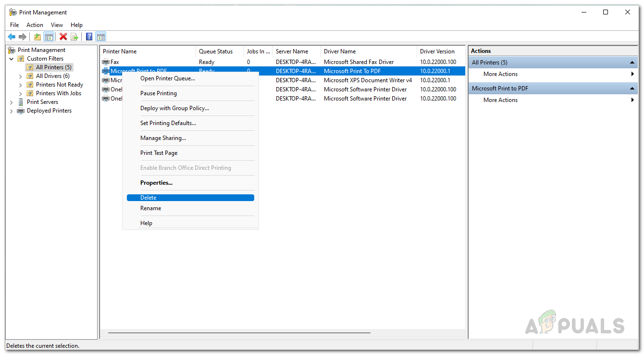644x355 pixels.
Task: Click Properties... in the context menu
Action: pyautogui.click(x=156, y=183)
